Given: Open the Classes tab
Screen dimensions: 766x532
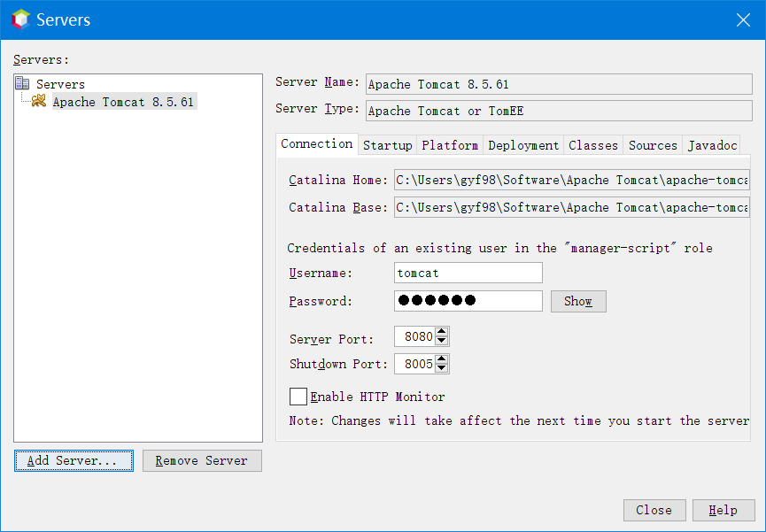Looking at the screenshot, I should pyautogui.click(x=593, y=145).
